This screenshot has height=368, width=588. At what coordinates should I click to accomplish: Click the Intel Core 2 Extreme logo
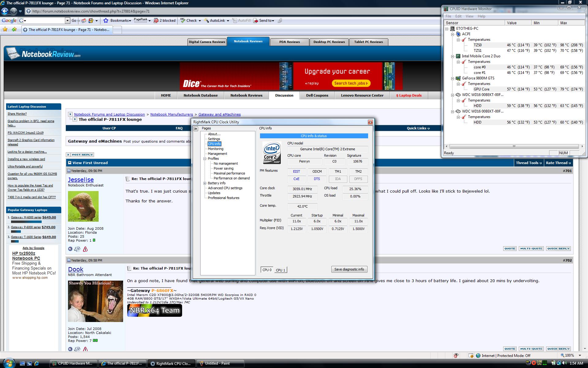coord(272,152)
